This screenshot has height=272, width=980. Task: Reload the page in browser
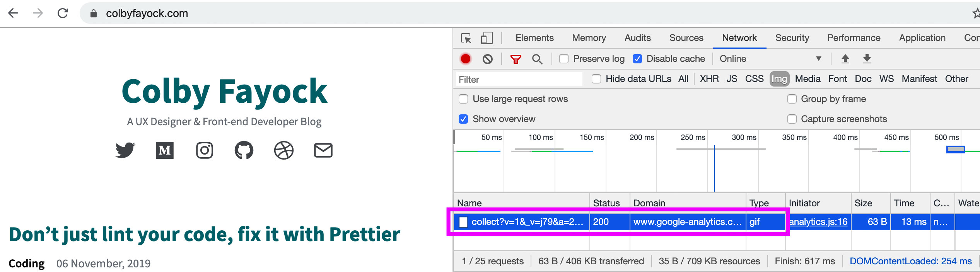63,14
